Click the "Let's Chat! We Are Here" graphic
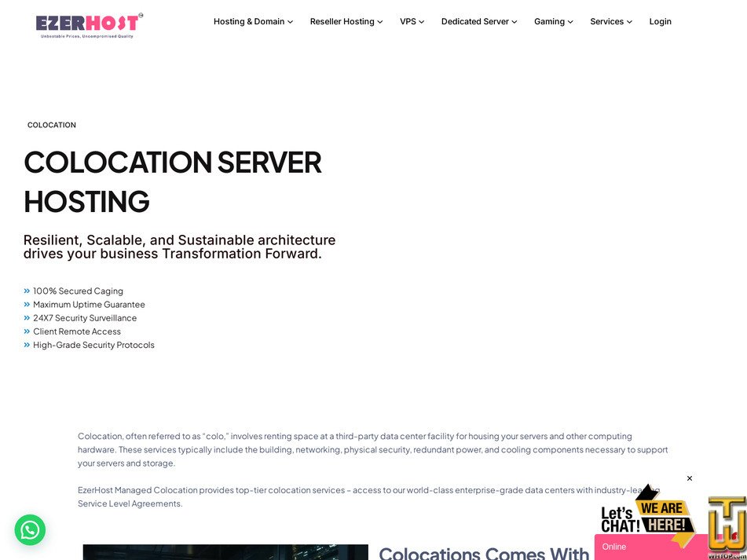 644,514
